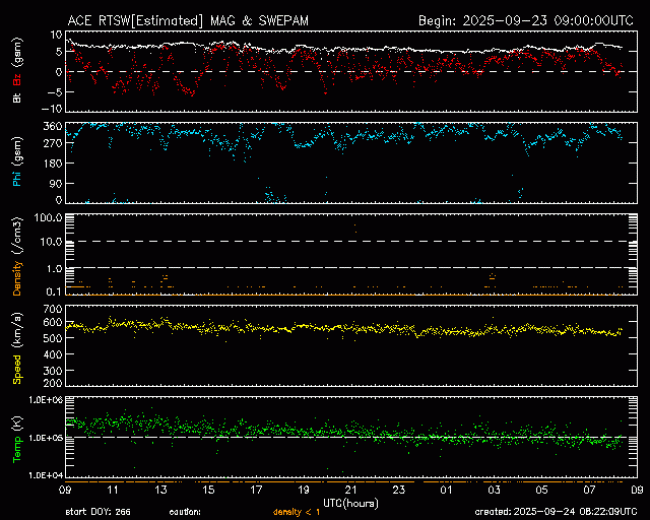Click the red 'Bz' axis label

point(17,80)
